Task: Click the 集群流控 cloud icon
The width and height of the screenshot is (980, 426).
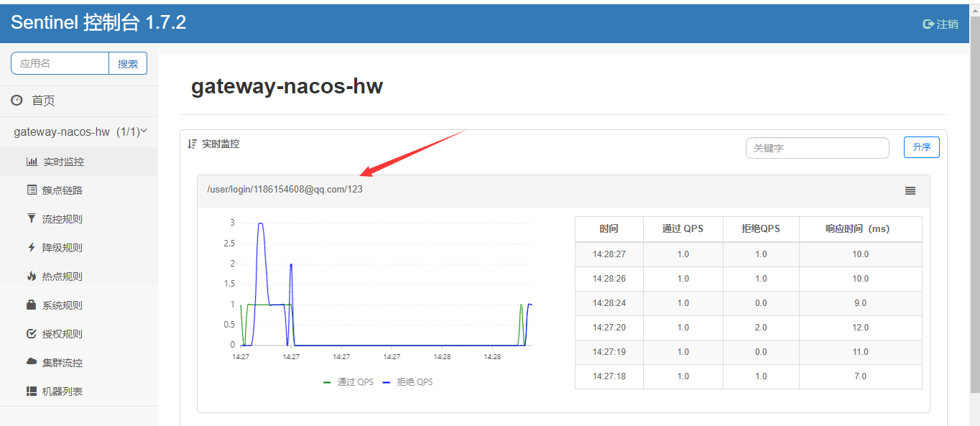Action: (x=32, y=362)
